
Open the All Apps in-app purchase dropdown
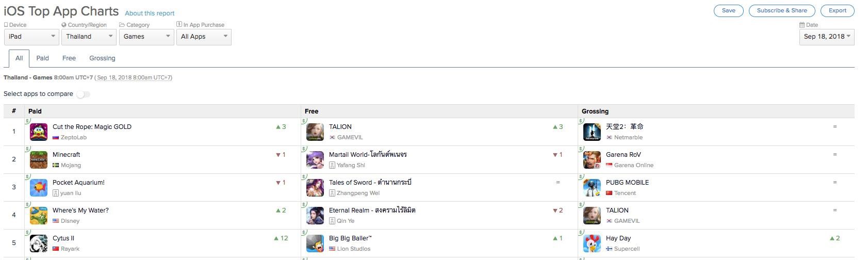[204, 37]
